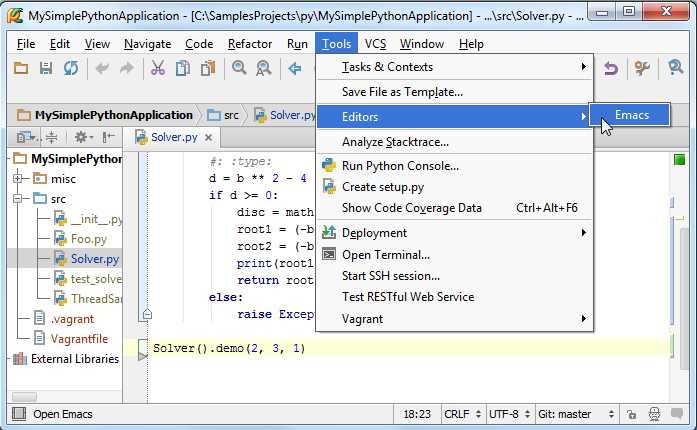Open the CRLF line separator dropdown

click(462, 414)
